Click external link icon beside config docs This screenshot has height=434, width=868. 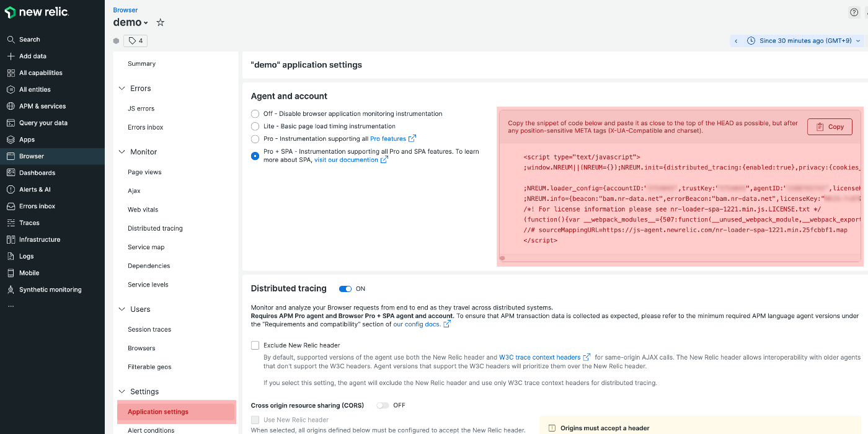coord(446,324)
